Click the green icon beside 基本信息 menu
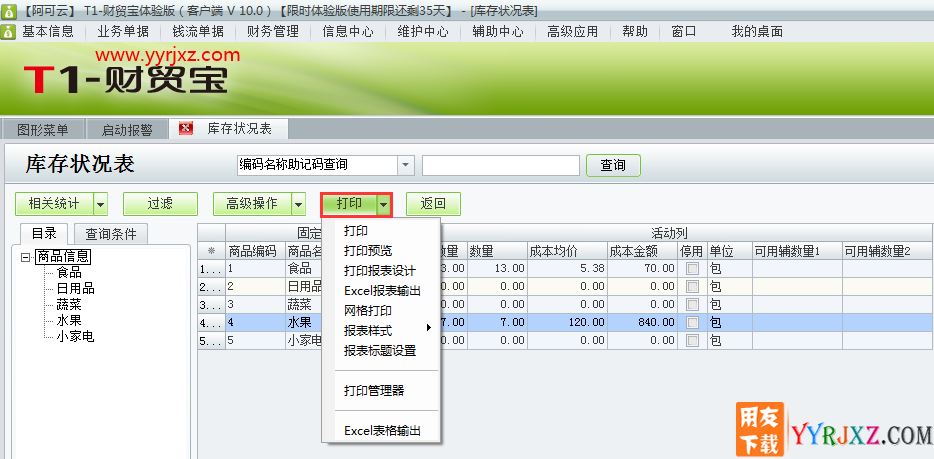The width and height of the screenshot is (934, 459). [x=8, y=32]
